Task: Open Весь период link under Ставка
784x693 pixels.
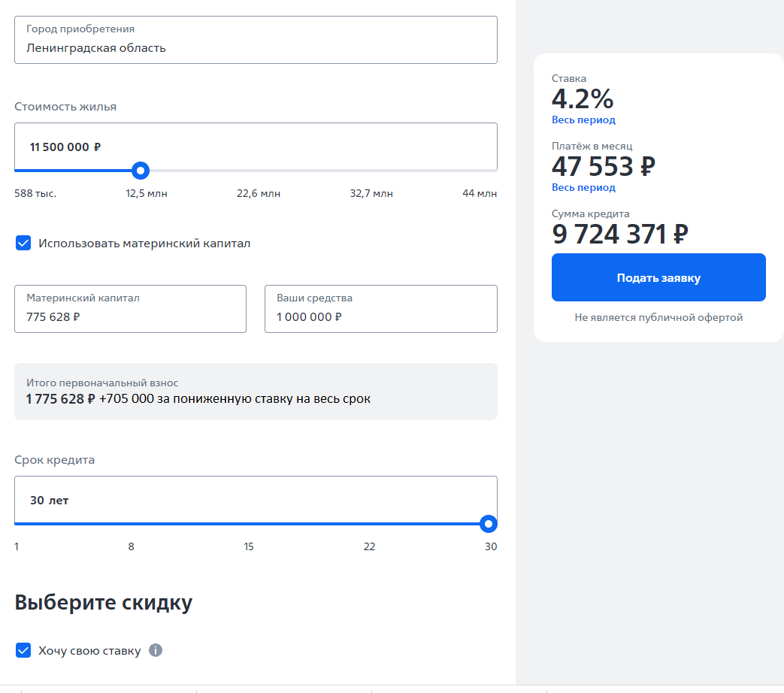Action: pyautogui.click(x=583, y=120)
